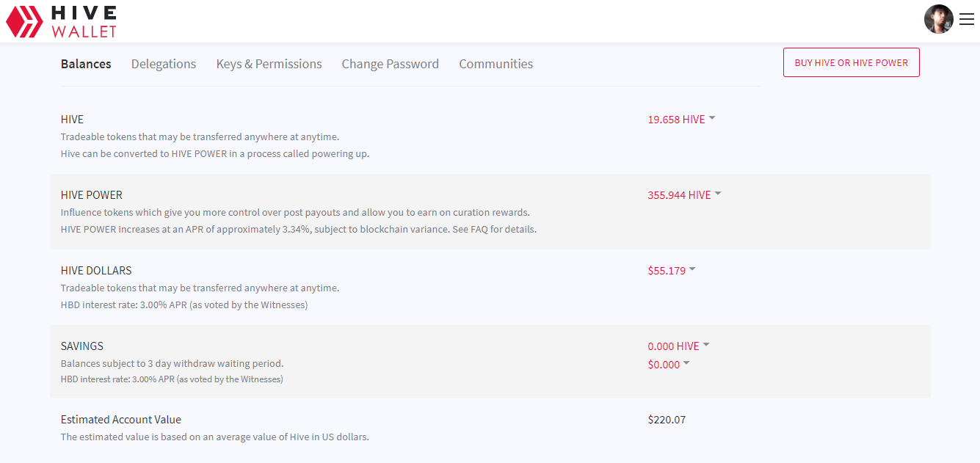Click the Estimated Account Value $220.07
Screen dimensions: 980x463
pyautogui.click(x=667, y=420)
